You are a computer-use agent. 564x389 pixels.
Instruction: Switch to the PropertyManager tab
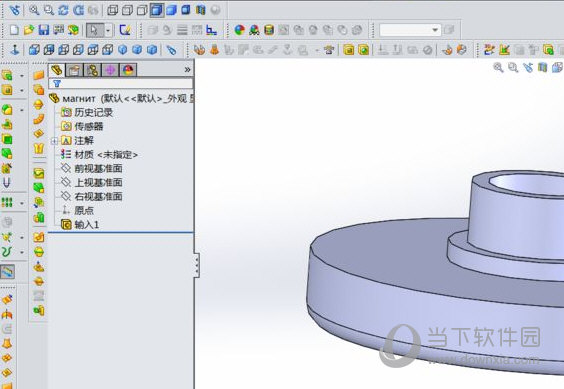pos(74,70)
